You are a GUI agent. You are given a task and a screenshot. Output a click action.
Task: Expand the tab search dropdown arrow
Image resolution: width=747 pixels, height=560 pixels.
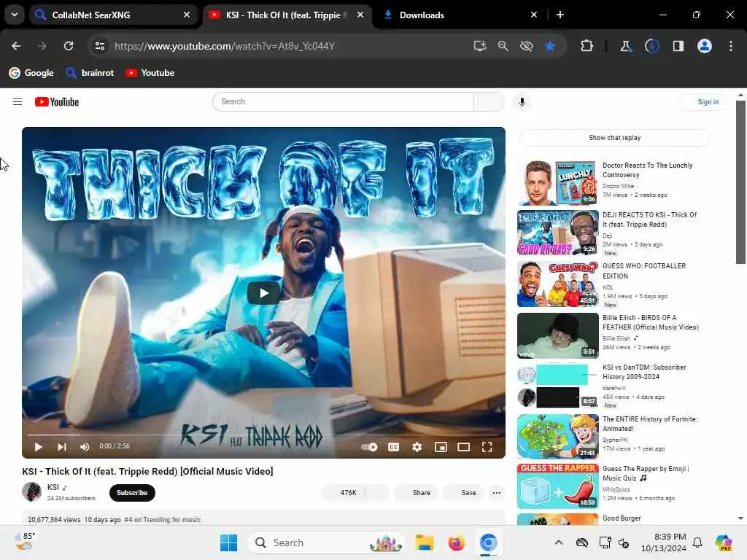click(x=15, y=15)
